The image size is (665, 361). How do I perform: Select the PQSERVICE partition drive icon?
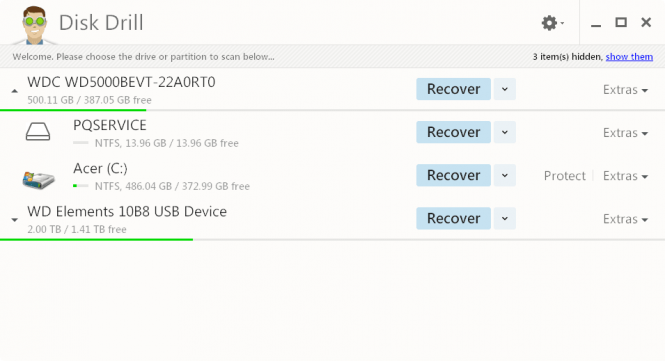[38, 132]
